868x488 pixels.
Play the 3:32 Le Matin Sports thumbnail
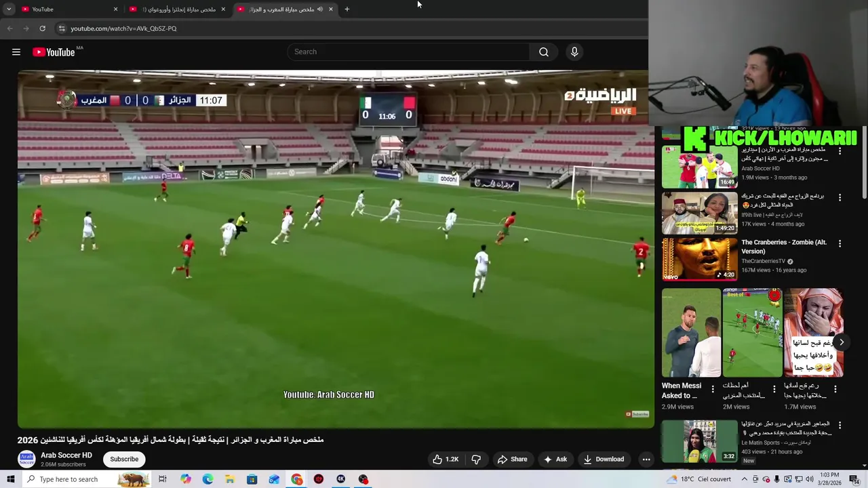coord(699,441)
